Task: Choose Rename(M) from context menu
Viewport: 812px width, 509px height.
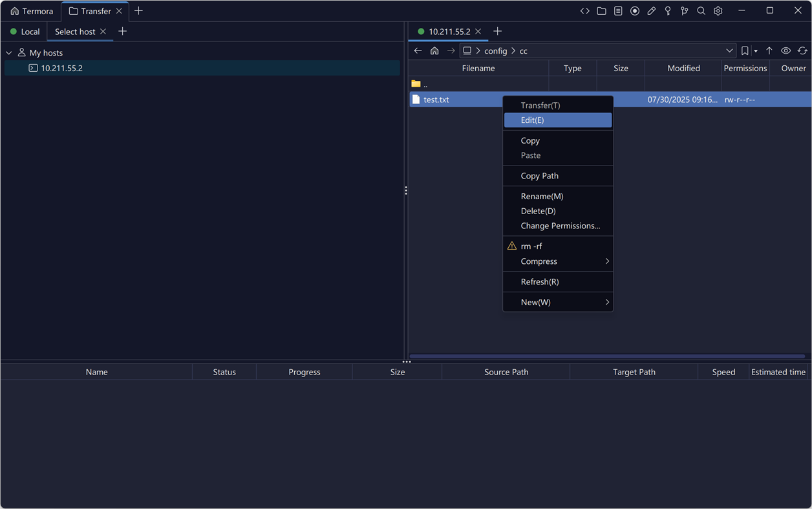Action: [558, 196]
